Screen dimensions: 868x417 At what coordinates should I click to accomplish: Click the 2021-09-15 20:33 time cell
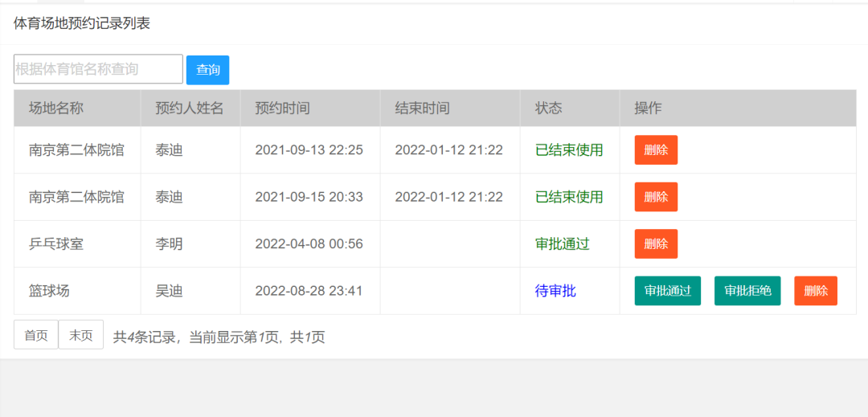309,197
